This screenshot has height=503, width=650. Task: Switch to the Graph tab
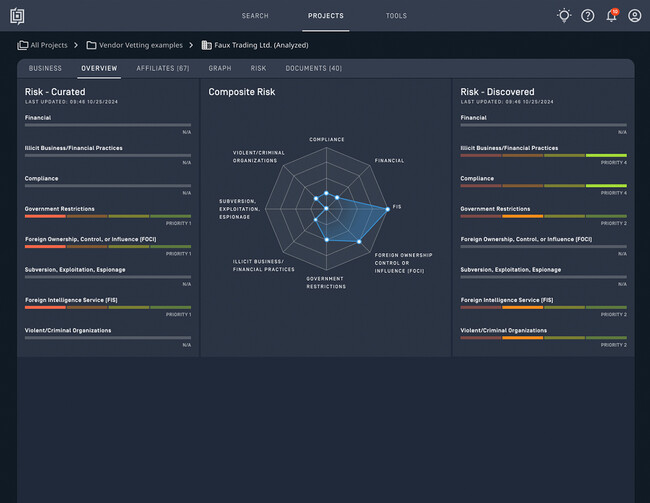(220, 68)
